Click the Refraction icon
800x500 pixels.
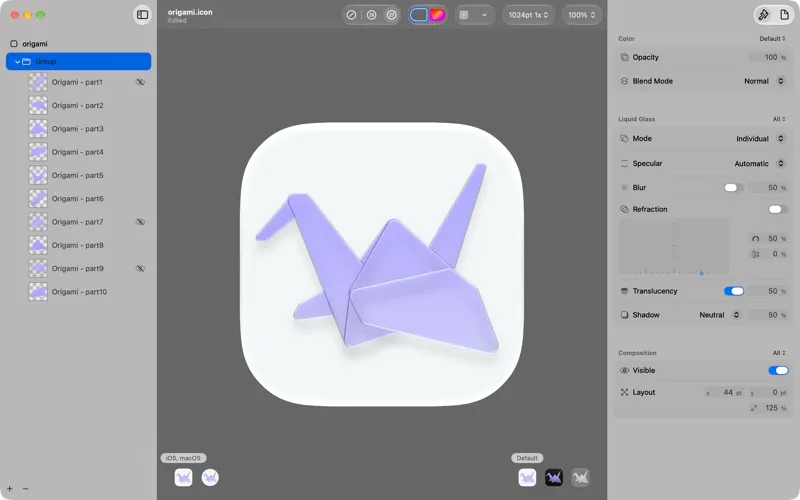coord(624,209)
